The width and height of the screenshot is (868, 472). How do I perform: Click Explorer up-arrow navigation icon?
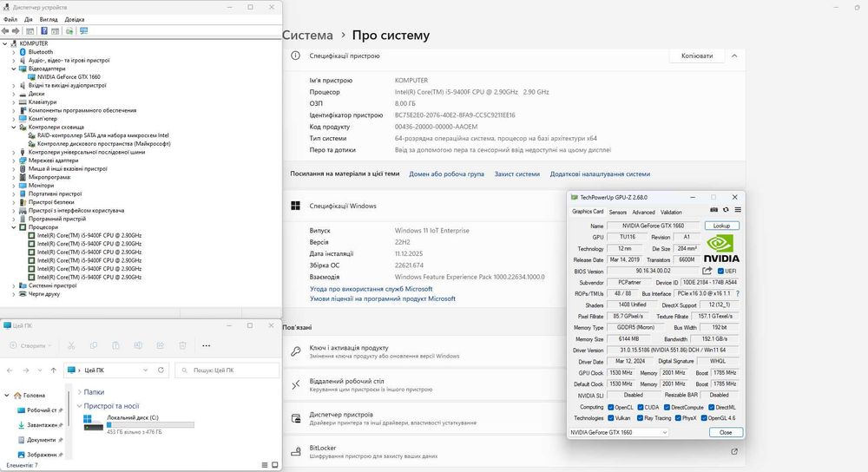(53, 370)
